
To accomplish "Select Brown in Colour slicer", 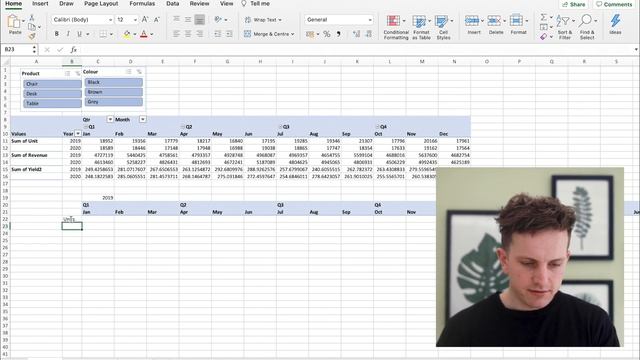I will (113, 92).
